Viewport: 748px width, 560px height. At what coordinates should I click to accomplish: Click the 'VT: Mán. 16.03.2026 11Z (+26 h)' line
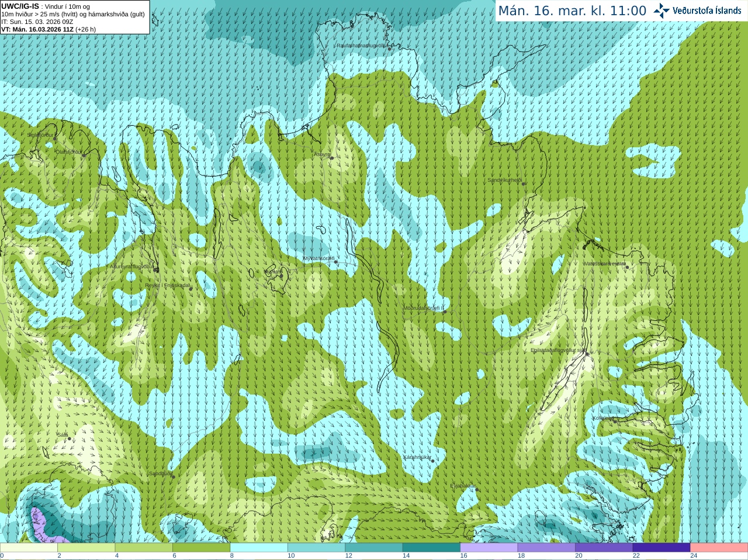tap(49, 29)
